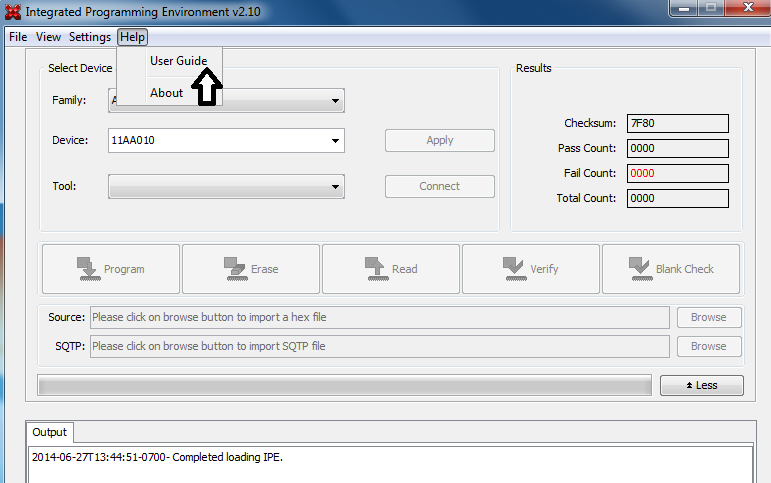This screenshot has height=483, width=771.
Task: Click the Read device button
Action: [390, 269]
